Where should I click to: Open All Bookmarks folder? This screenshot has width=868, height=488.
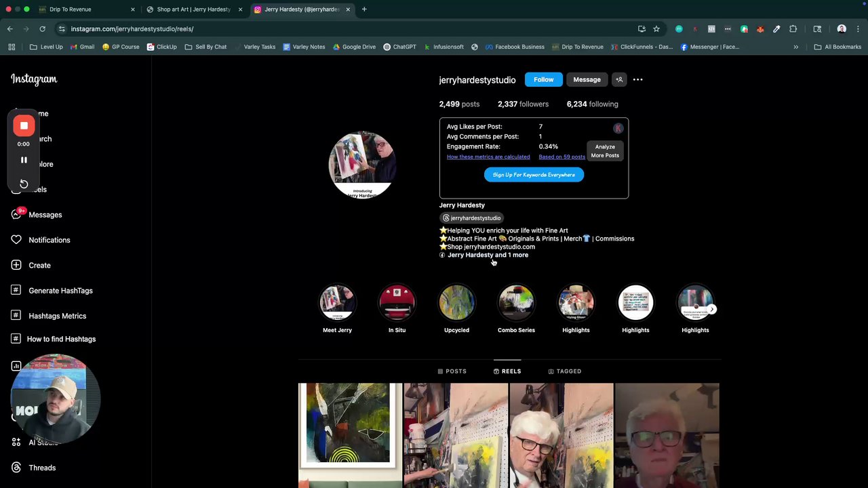(x=837, y=47)
